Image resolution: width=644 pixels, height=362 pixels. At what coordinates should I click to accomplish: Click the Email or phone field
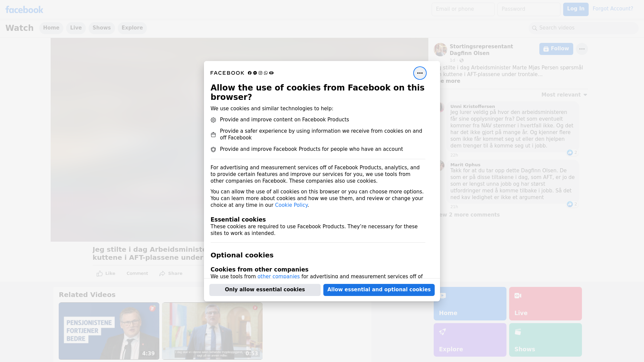coord(463,9)
